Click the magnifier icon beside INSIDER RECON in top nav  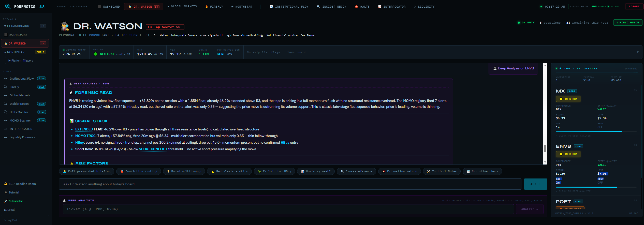318,7
